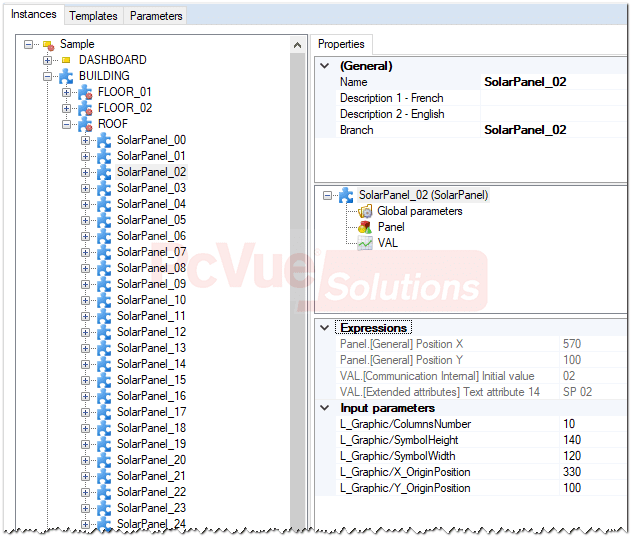Click the VAL chart icon
The image size is (631, 543).
tap(364, 243)
